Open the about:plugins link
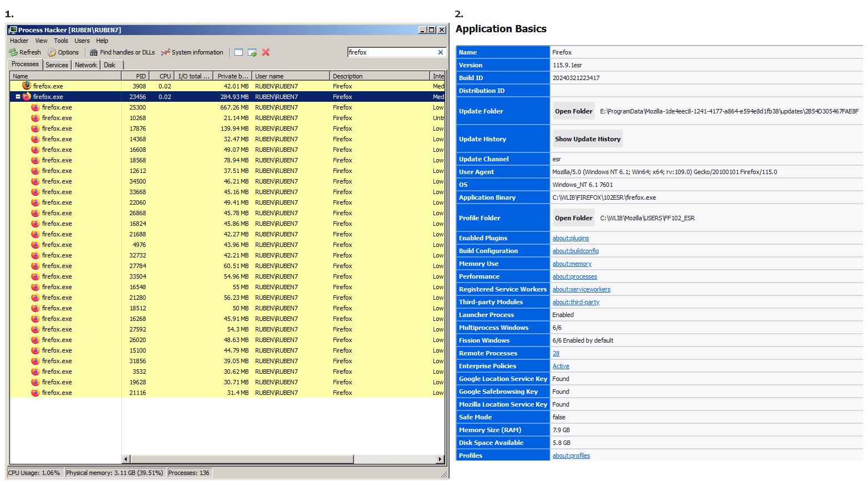This screenshot has width=868, height=485. click(x=571, y=238)
